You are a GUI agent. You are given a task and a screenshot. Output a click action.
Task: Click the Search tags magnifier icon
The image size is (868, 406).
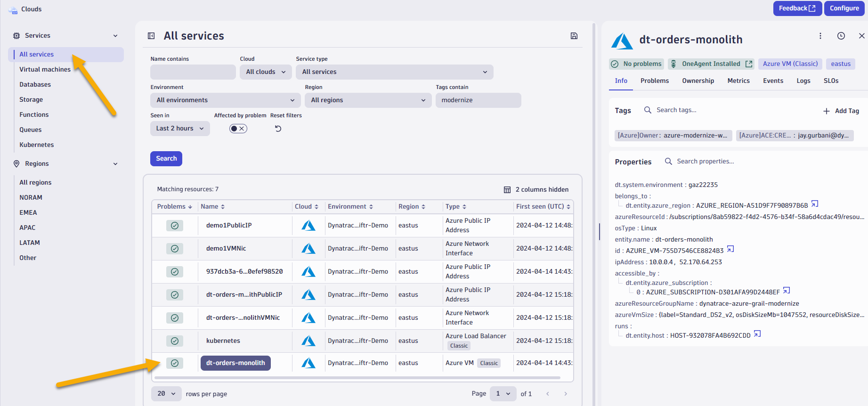pyautogui.click(x=648, y=110)
